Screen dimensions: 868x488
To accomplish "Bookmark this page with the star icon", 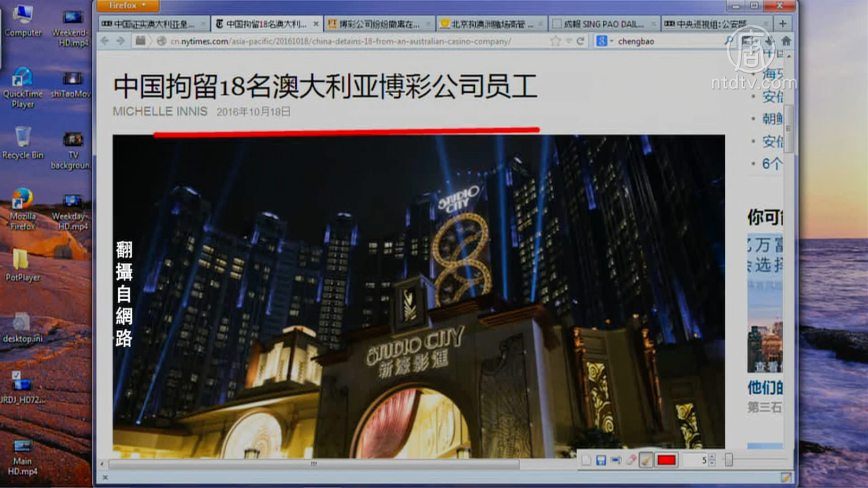I will click(x=555, y=41).
